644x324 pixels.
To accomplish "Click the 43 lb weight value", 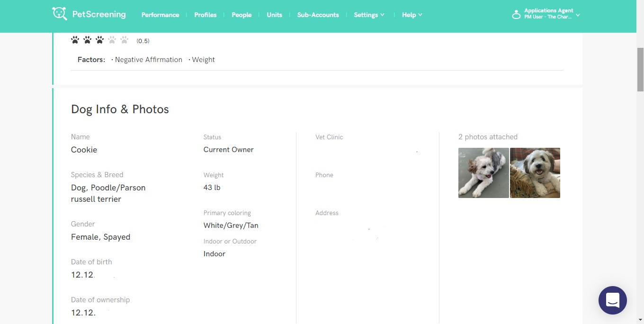I will (212, 188).
